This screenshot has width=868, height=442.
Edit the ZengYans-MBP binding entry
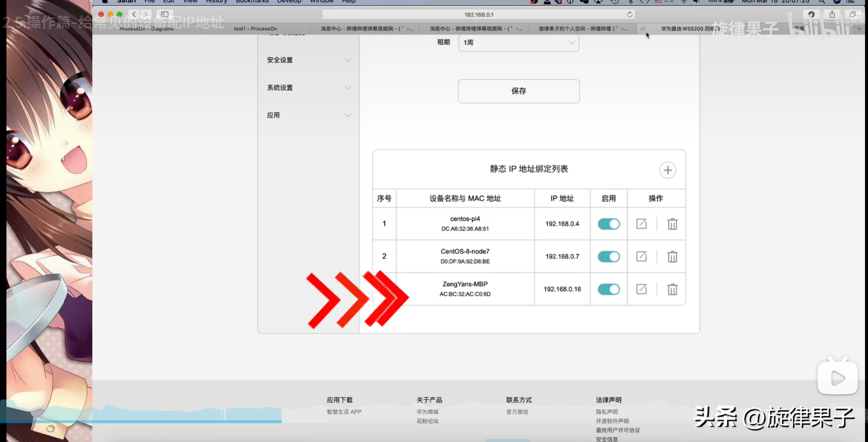pos(641,289)
